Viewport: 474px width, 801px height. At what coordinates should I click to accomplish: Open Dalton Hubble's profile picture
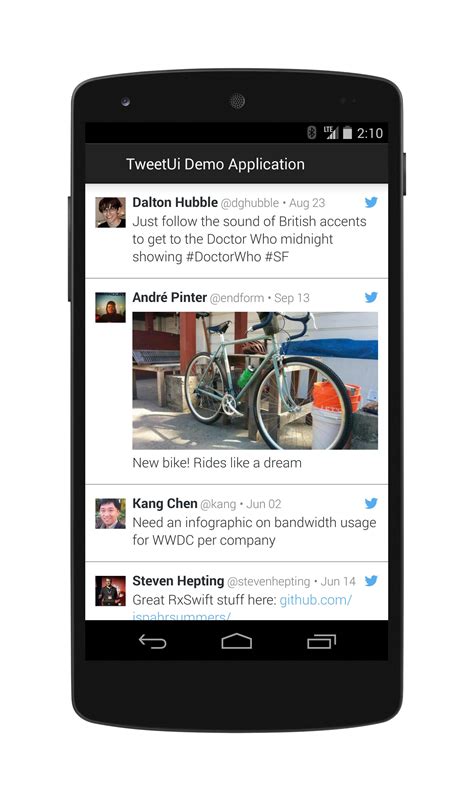coord(110,212)
